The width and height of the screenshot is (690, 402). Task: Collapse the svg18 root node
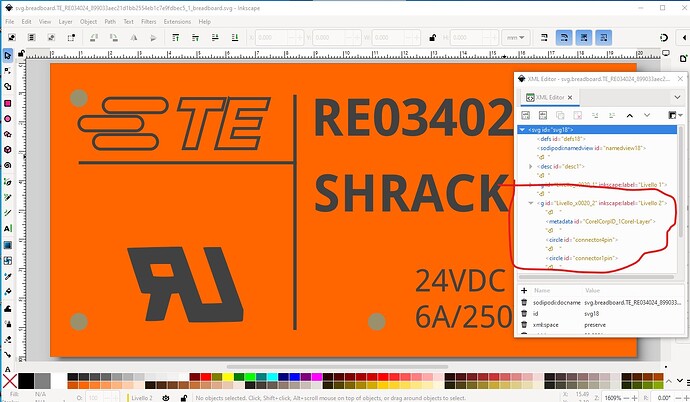522,130
